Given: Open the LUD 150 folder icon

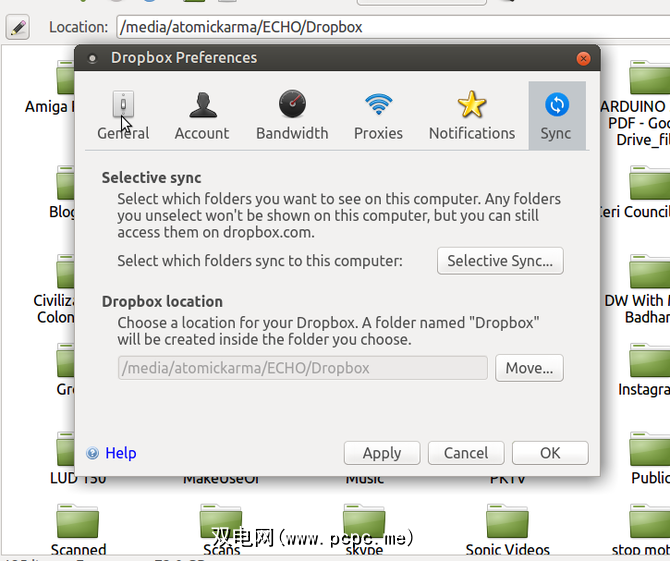Looking at the screenshot, I should (x=65, y=449).
